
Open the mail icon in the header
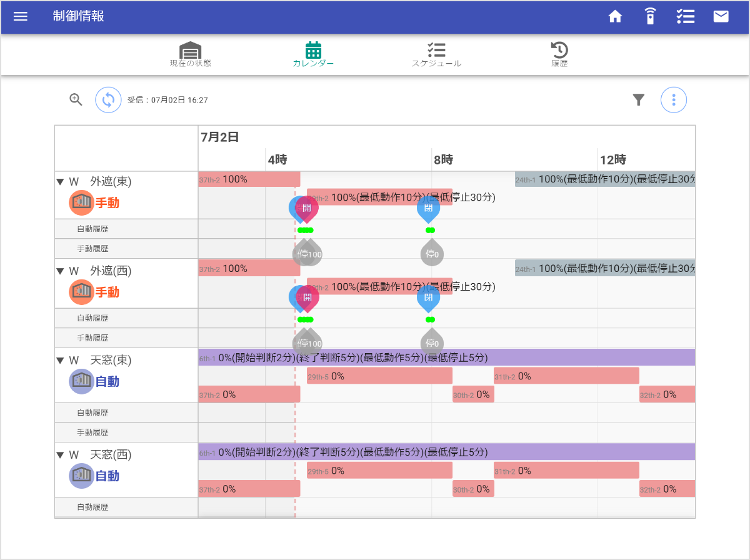pyautogui.click(x=721, y=17)
